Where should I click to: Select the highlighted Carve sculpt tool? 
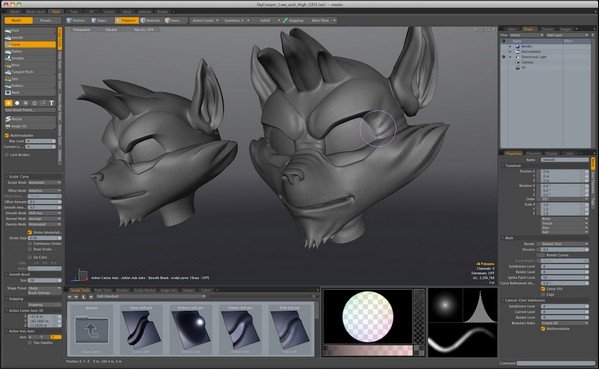click(x=30, y=44)
